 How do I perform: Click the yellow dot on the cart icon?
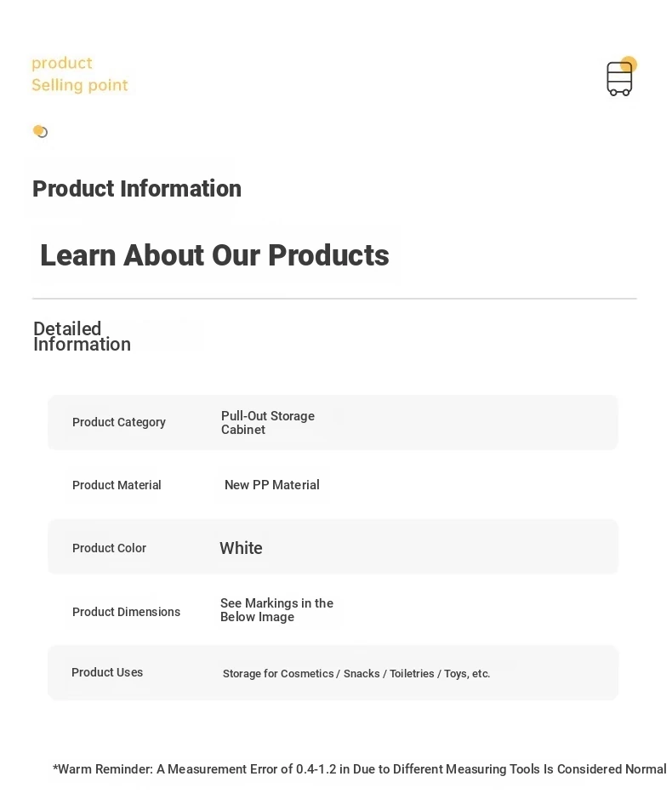[x=629, y=64]
